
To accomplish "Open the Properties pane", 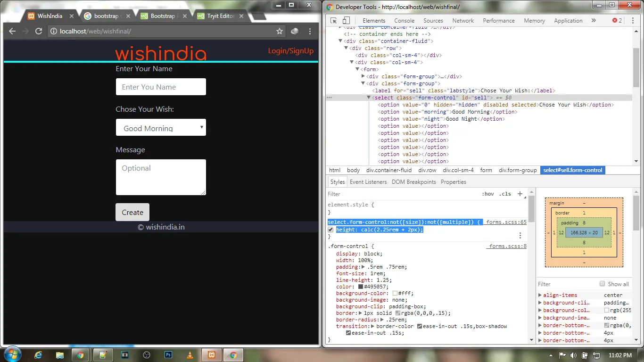I will (454, 182).
